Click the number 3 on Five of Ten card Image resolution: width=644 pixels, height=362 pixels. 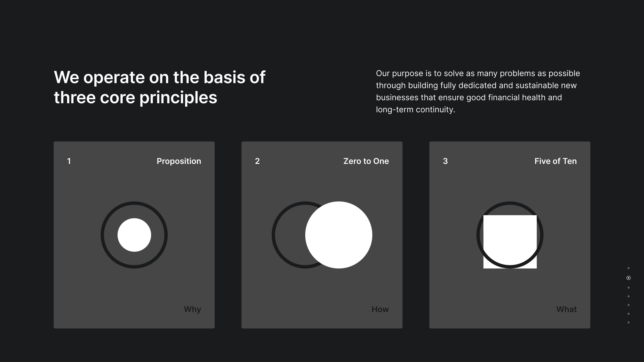click(445, 161)
